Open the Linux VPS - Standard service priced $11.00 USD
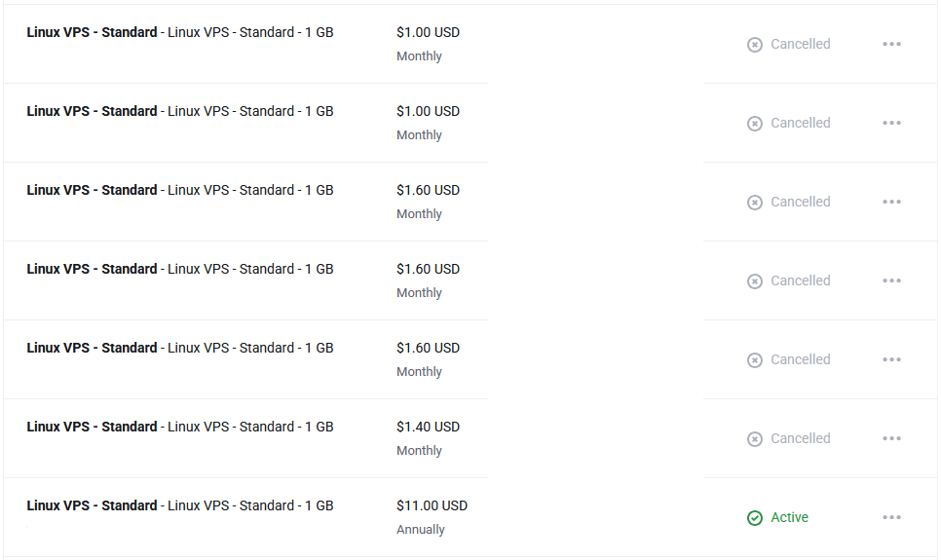 click(179, 505)
